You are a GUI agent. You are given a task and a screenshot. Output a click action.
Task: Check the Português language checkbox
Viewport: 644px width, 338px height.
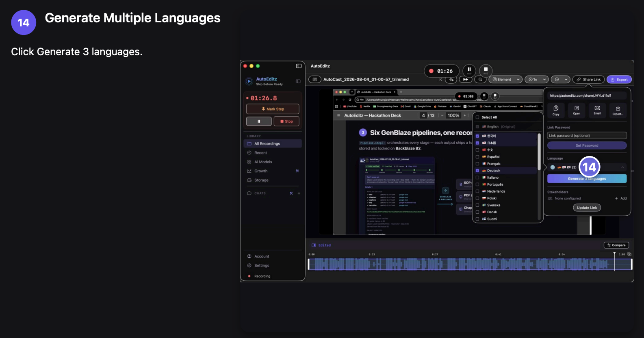(477, 184)
